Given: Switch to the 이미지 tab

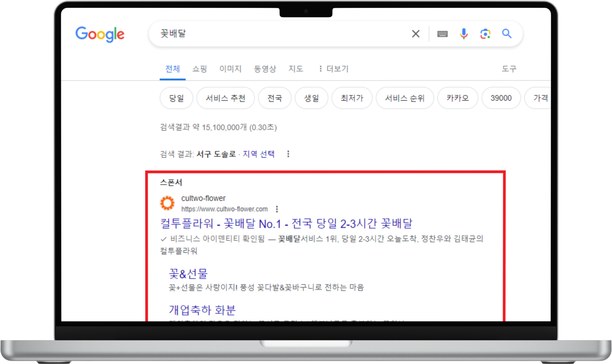Looking at the screenshot, I should click(x=230, y=69).
